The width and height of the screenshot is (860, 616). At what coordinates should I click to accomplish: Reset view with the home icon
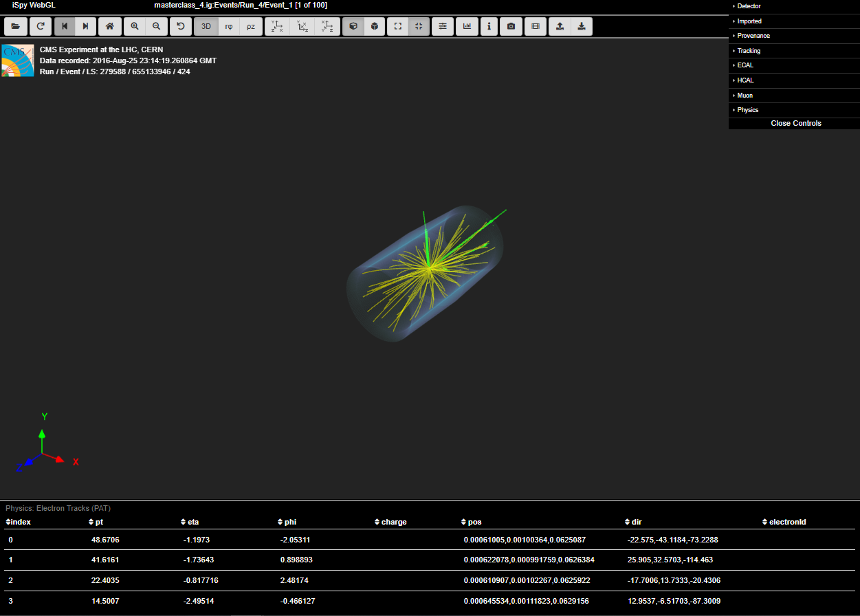click(109, 26)
